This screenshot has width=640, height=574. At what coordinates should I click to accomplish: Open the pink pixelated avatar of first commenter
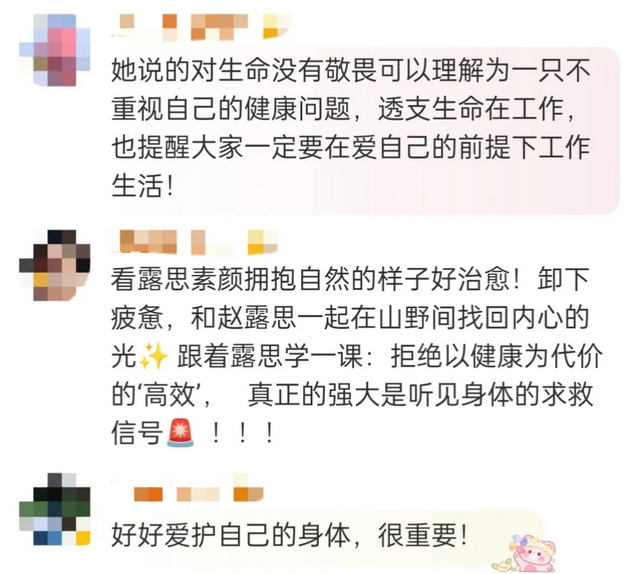coord(55,50)
